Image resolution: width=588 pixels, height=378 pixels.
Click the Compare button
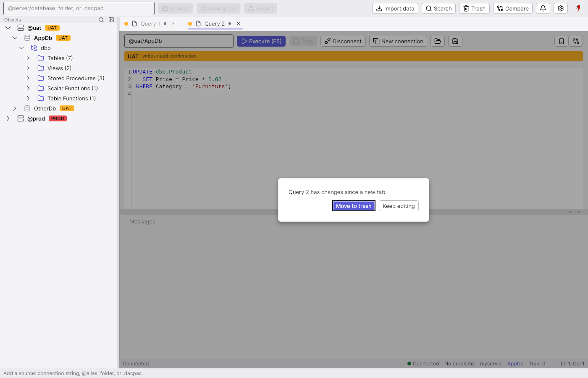[513, 8]
